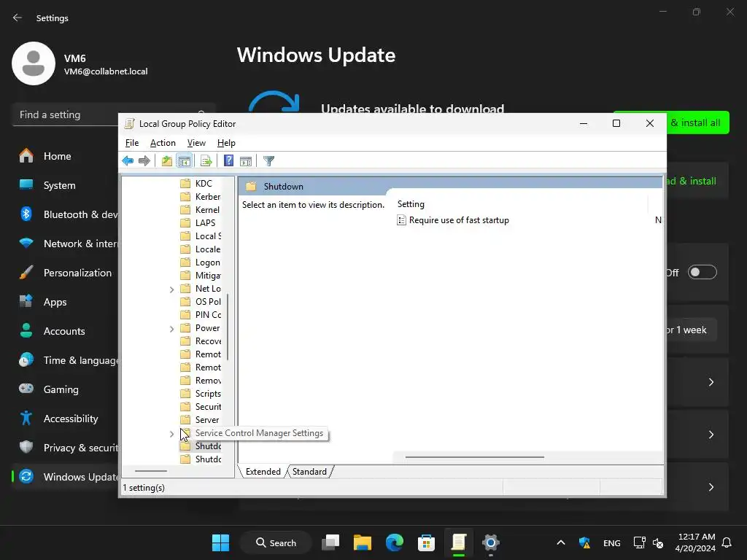Click the taskbar Search box
This screenshot has height=560, width=747.
[276, 542]
